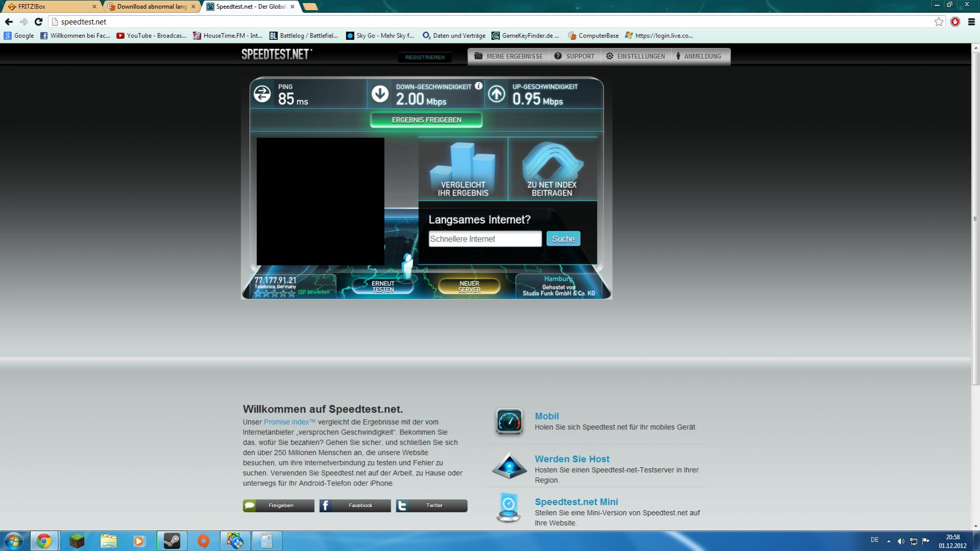This screenshot has width=980, height=551.
Task: Open the Google bookmark
Action: (x=19, y=36)
